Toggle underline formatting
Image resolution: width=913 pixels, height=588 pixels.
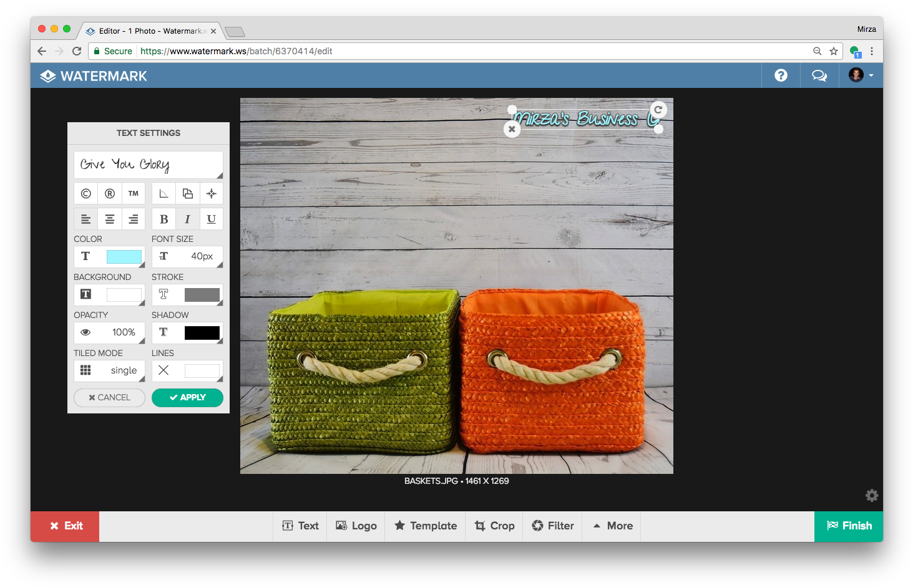(212, 219)
